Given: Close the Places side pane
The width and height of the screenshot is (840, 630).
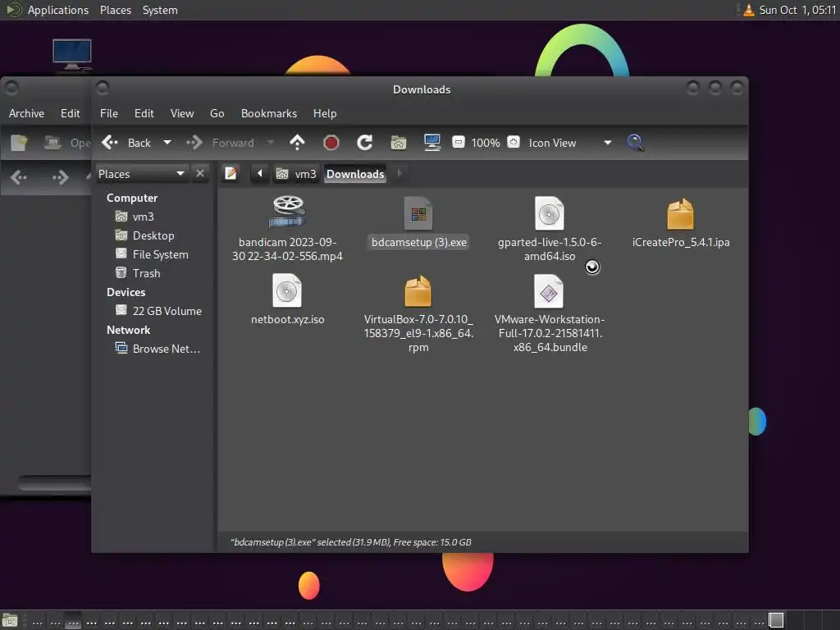Looking at the screenshot, I should coord(200,174).
